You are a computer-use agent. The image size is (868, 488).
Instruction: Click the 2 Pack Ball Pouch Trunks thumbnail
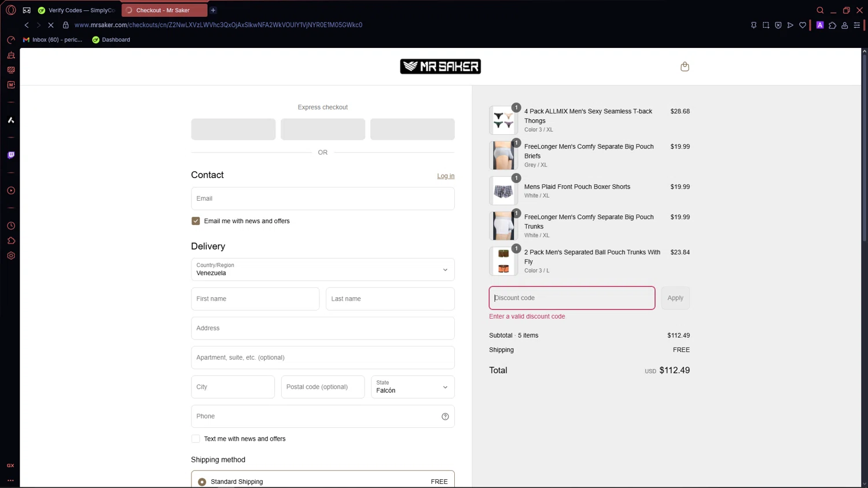(x=503, y=261)
